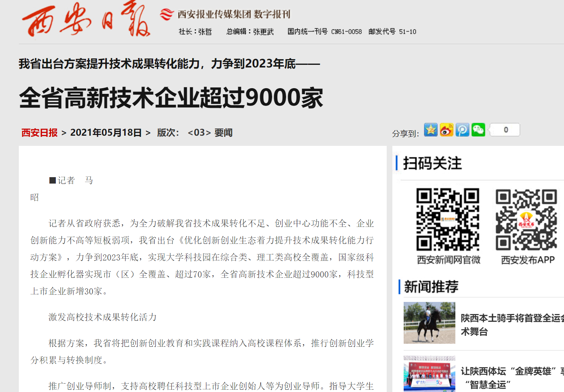Screen dimensions: 564x392
Task: Share via WeChat green icon
Action: pos(478,130)
